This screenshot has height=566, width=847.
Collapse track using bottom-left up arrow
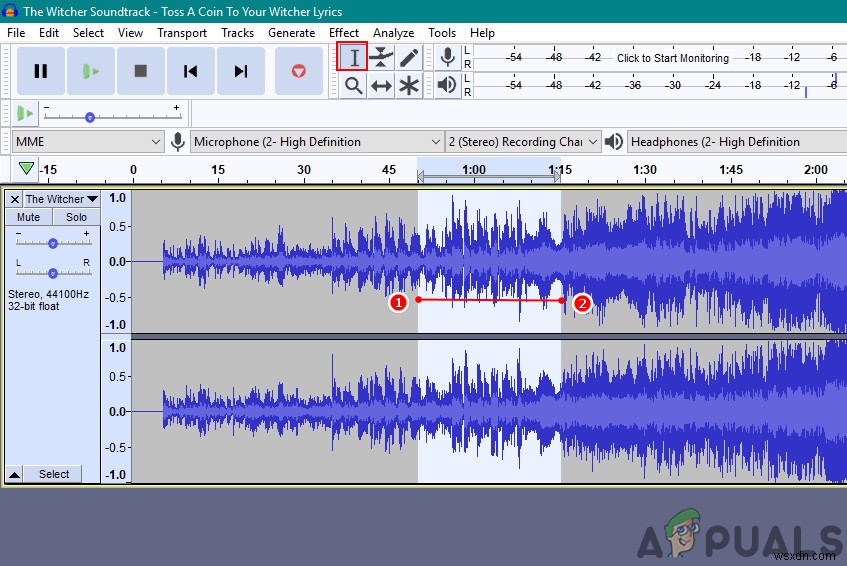click(x=15, y=475)
